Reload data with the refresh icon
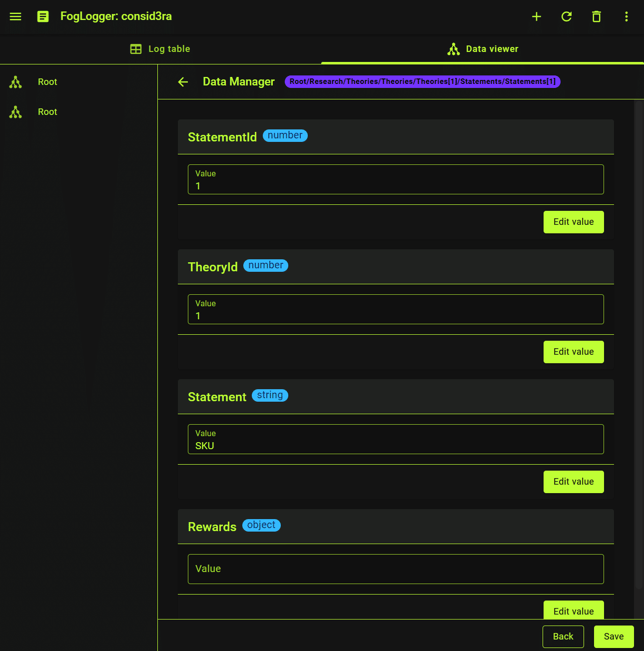Image resolution: width=644 pixels, height=651 pixels. [567, 16]
